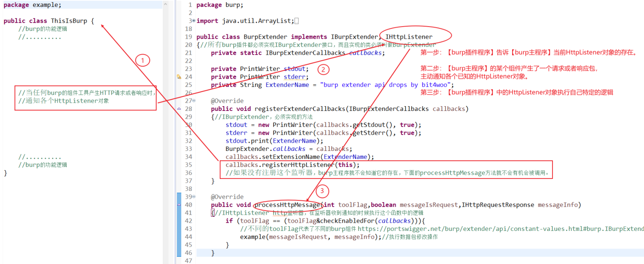This screenshot has width=644, height=264.
Task: Collapse the processHttpMessage method at line 39
Action: click(194, 196)
